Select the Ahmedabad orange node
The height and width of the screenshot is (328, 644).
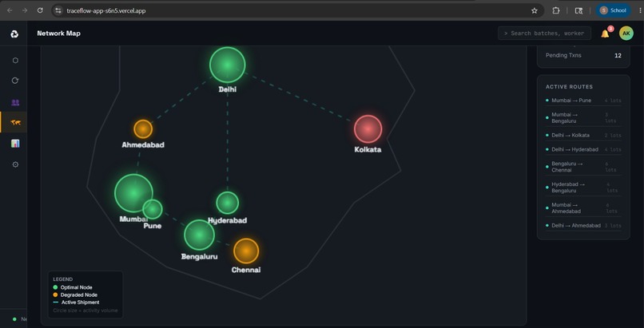pos(143,129)
